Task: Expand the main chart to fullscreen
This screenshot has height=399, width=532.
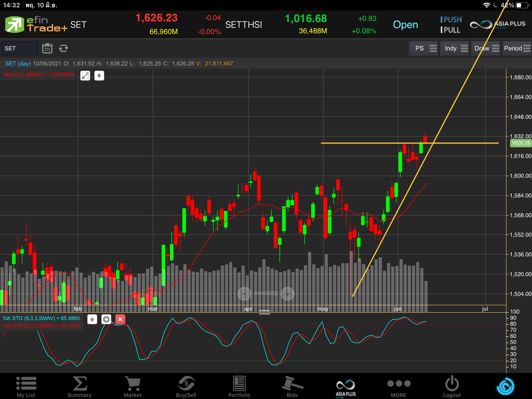Action: (85, 76)
